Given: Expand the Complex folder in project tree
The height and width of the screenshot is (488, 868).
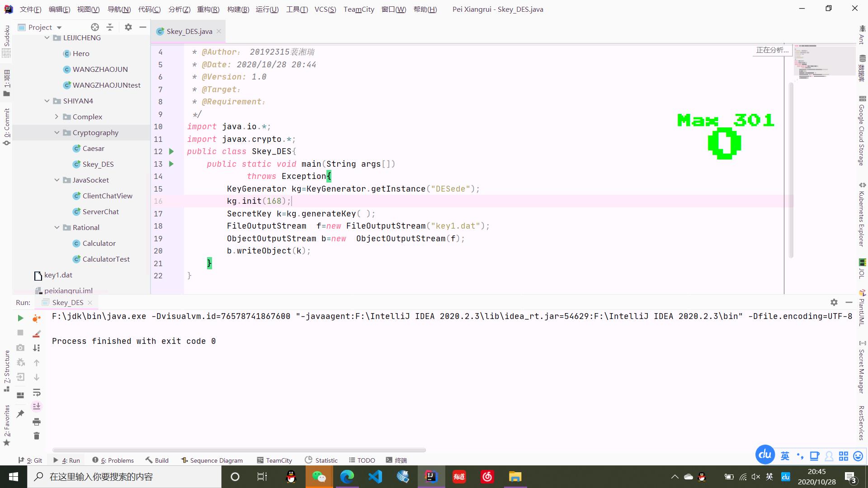Looking at the screenshot, I should click(57, 117).
